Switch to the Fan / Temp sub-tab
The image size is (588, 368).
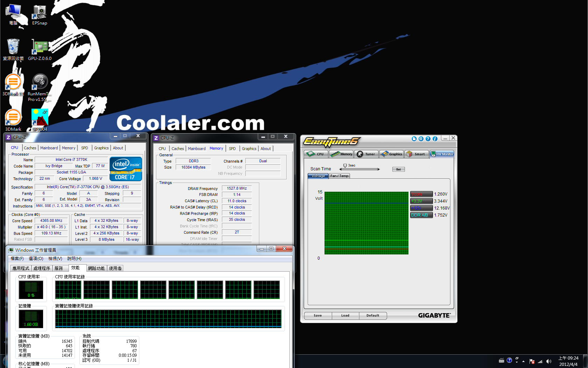pos(339,176)
